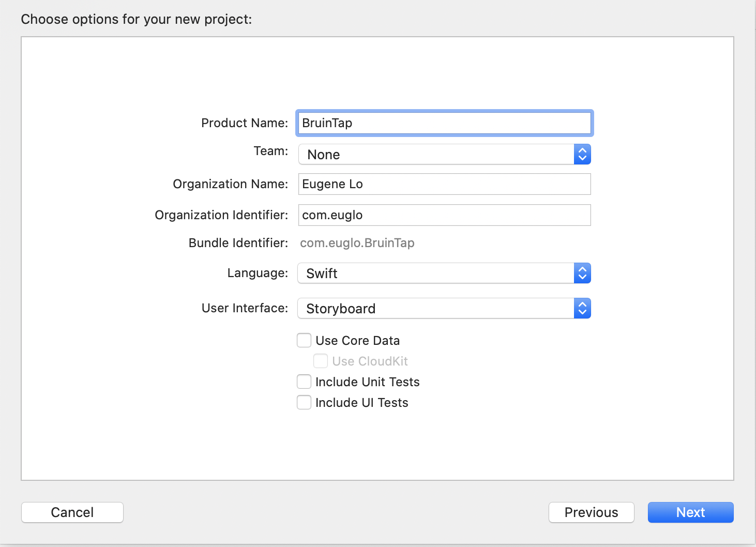Focus the Product Name field containing BruinTap
This screenshot has width=756, height=547.
pos(444,123)
